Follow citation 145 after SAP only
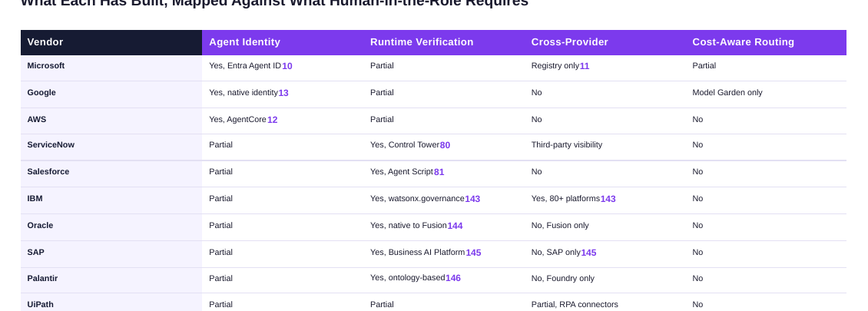 589,253
